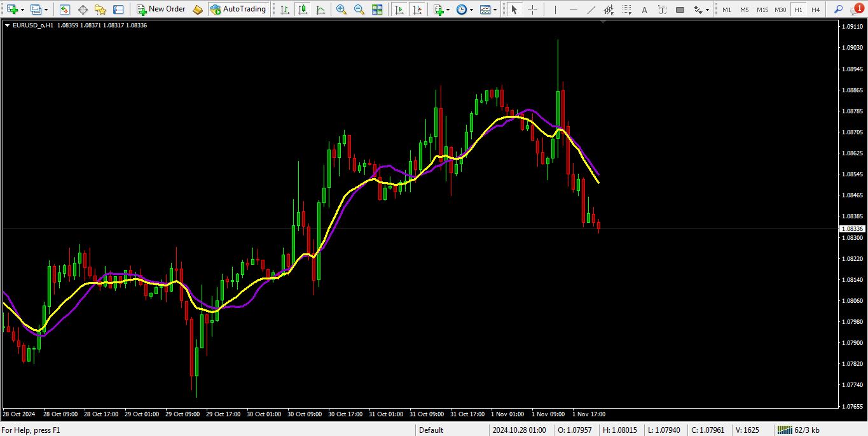Click the current price label 1.08336

(x=853, y=229)
